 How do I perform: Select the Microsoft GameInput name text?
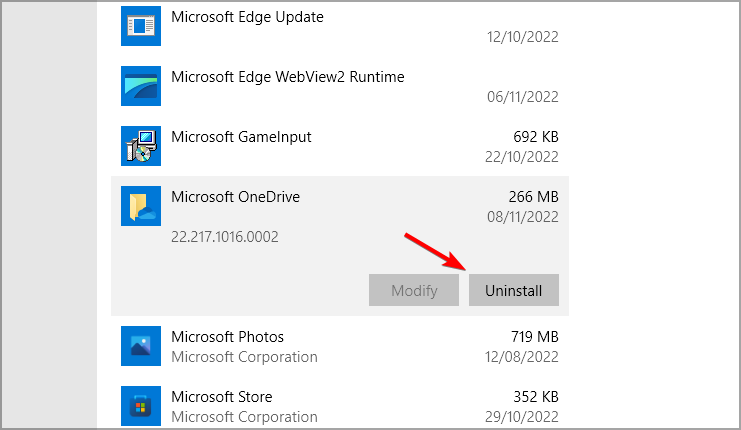(x=242, y=137)
